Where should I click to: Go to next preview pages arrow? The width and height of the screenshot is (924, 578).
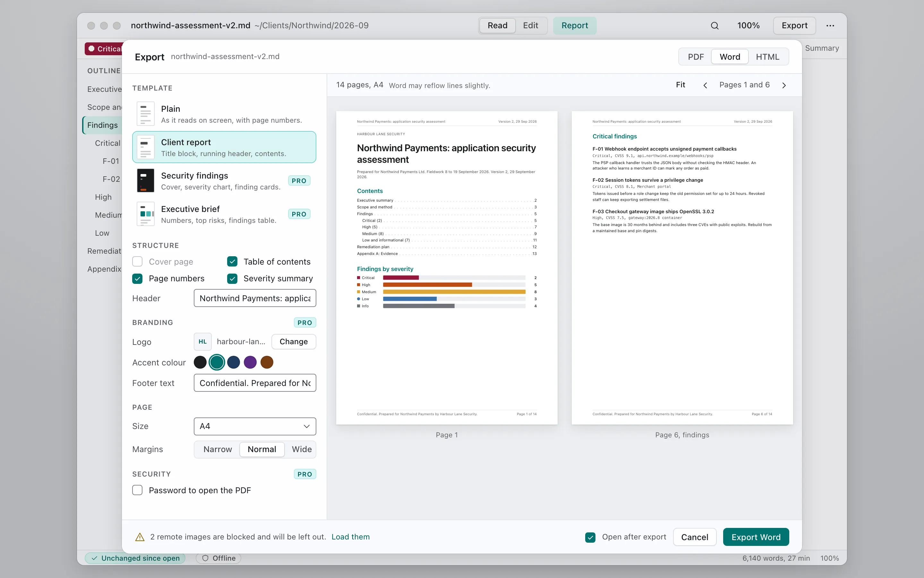tap(784, 85)
